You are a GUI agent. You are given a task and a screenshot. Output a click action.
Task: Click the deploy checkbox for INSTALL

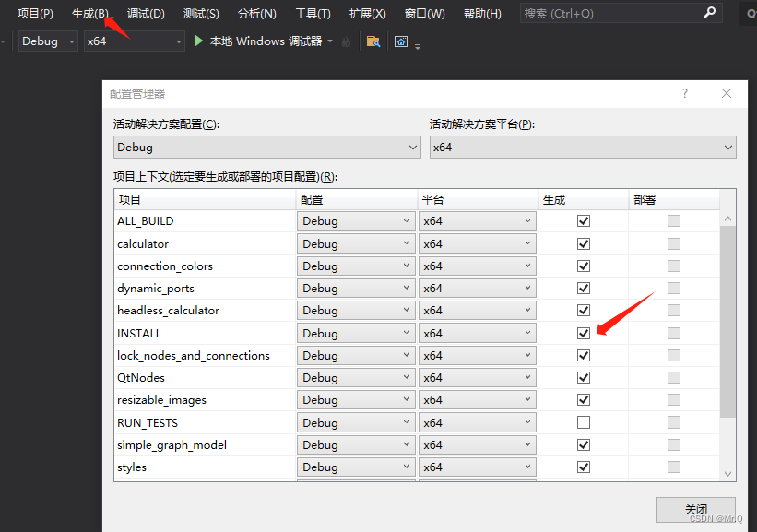(673, 333)
